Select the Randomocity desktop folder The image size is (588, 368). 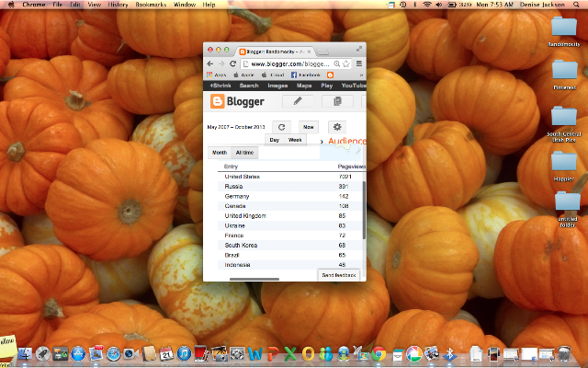coord(563,32)
